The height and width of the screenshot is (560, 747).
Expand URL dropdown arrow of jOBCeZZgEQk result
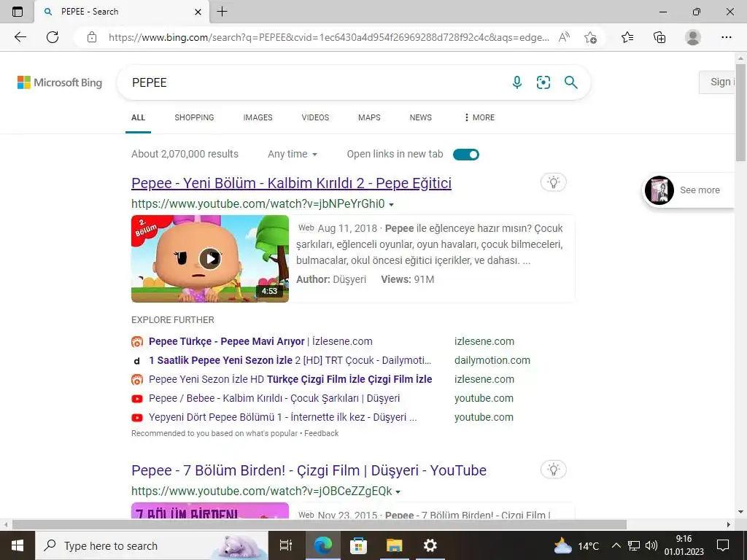pos(398,492)
